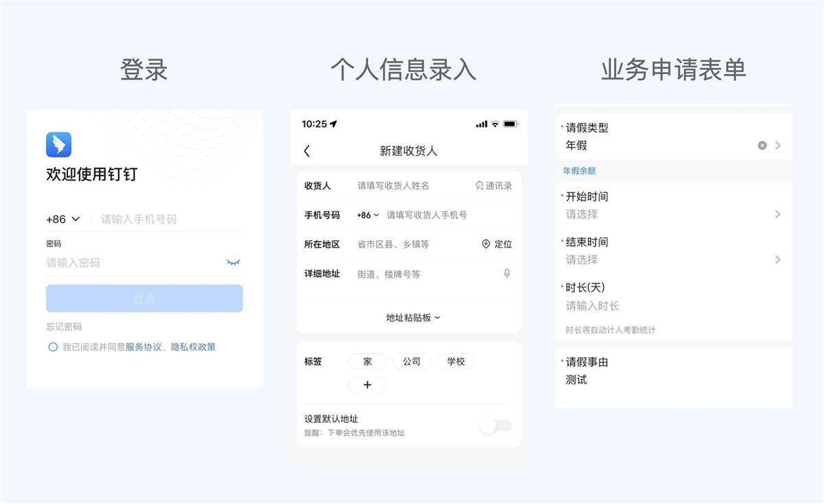The image size is (824, 504).
Task: Select the 学校 tag
Action: pos(456,362)
